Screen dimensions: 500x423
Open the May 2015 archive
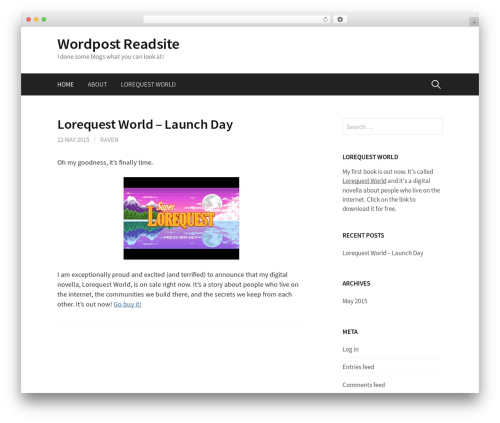(x=355, y=301)
